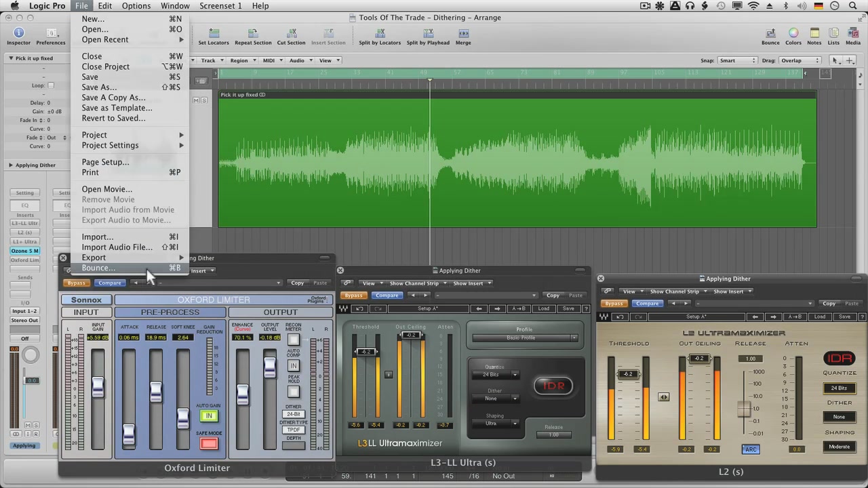The height and width of the screenshot is (488, 868).
Task: Choose Bounce... from File menu
Action: click(130, 268)
